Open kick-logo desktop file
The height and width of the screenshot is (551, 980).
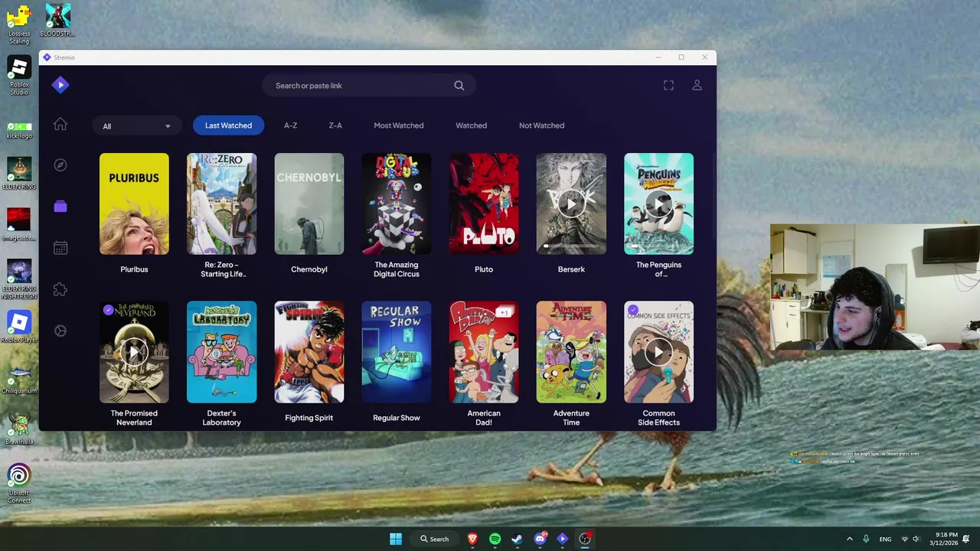pos(19,129)
